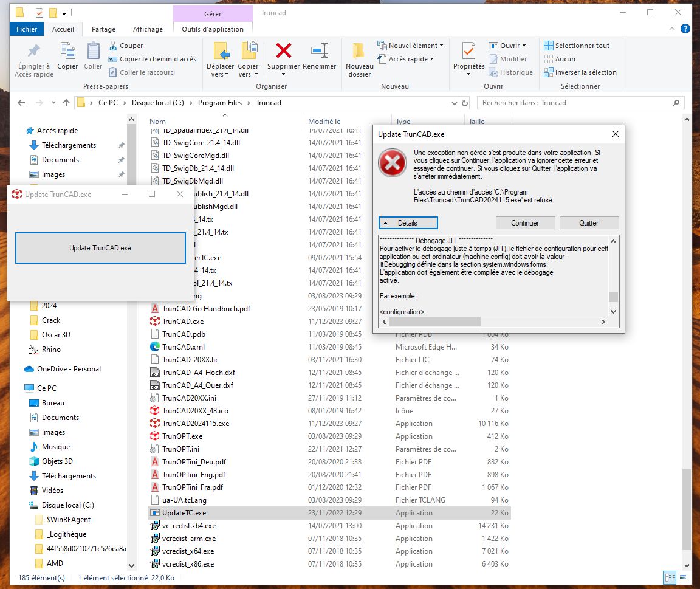700x589 pixels.
Task: Go up one folder level
Action: tap(66, 103)
